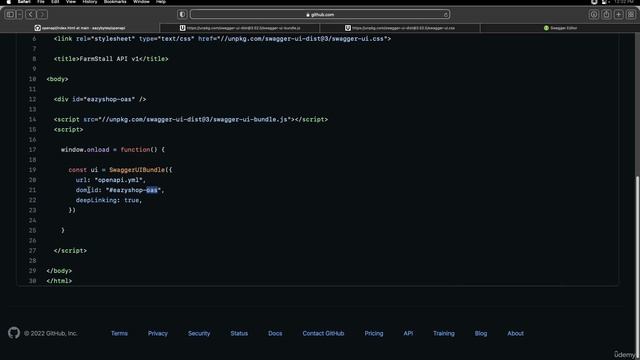Click the title text 'FarmStall API v1'
Screen dimensions: 640x360
(109, 59)
